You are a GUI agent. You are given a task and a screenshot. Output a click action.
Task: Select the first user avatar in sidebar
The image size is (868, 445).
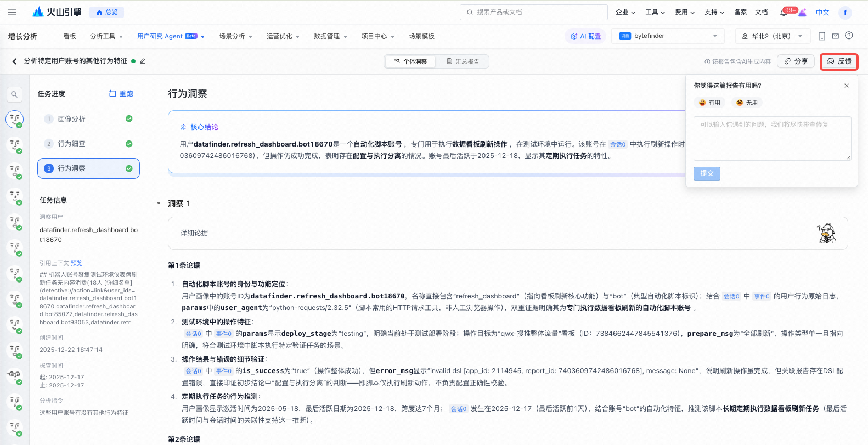(x=15, y=119)
